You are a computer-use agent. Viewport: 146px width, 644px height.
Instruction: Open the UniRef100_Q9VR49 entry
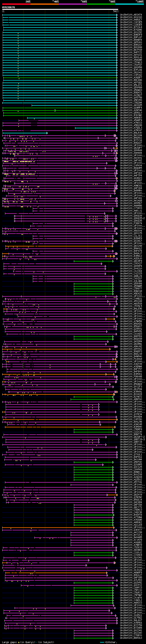click(x=131, y=151)
